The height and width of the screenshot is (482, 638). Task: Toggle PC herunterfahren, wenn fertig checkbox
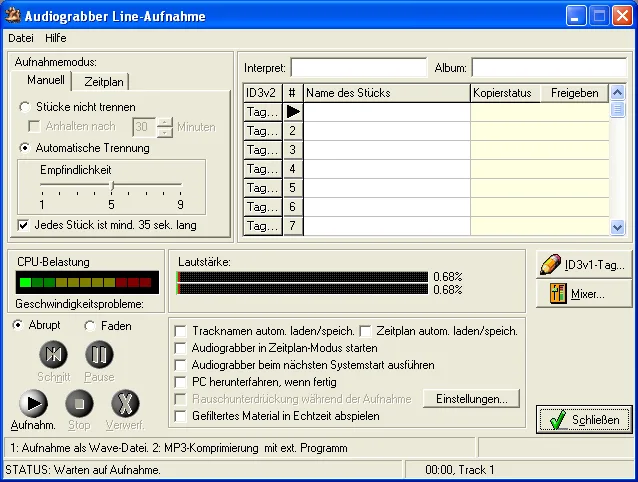pyautogui.click(x=180, y=382)
